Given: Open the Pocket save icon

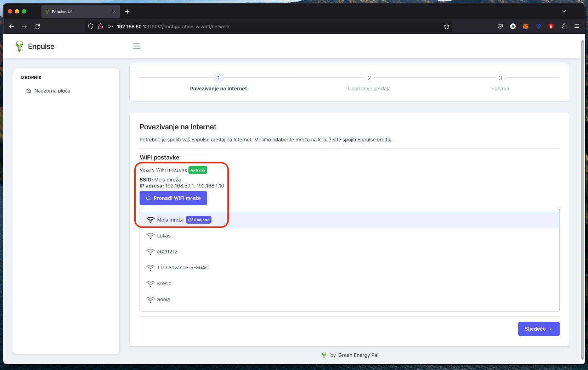Looking at the screenshot, I should (500, 26).
